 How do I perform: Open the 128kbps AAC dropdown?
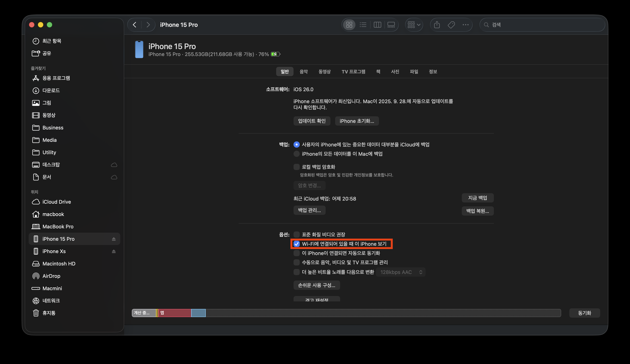(x=400, y=272)
